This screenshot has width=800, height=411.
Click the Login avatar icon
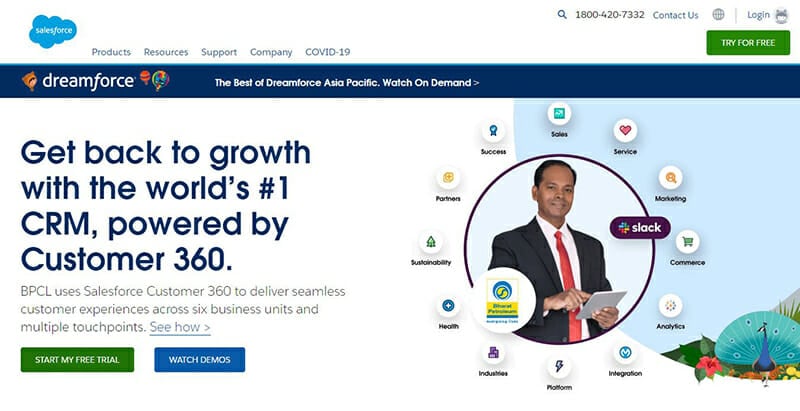tap(782, 15)
